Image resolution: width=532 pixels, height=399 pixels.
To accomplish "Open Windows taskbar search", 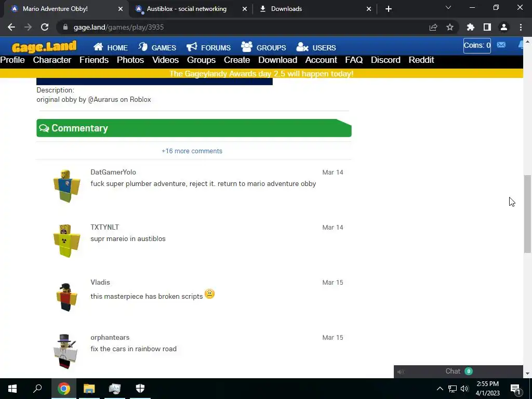I will coord(37,389).
